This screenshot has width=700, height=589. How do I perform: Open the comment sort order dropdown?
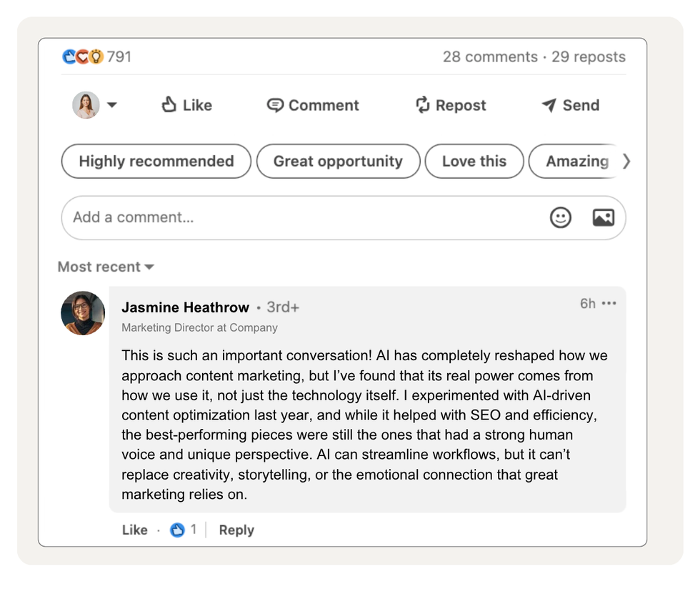pyautogui.click(x=105, y=267)
